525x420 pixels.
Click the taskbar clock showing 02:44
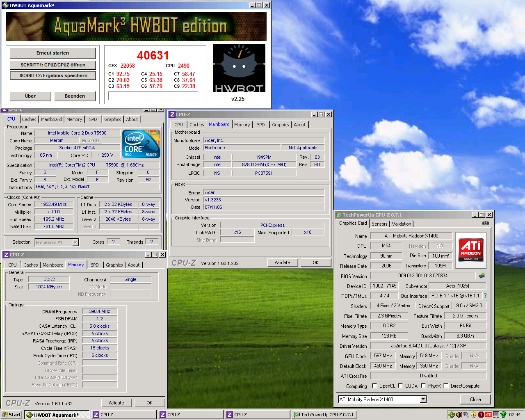[x=515, y=415]
